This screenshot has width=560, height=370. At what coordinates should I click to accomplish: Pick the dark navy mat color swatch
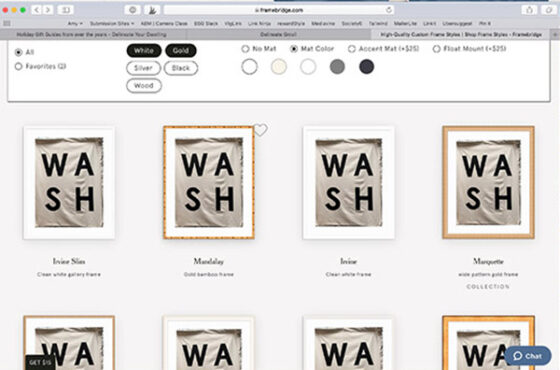[x=366, y=66]
